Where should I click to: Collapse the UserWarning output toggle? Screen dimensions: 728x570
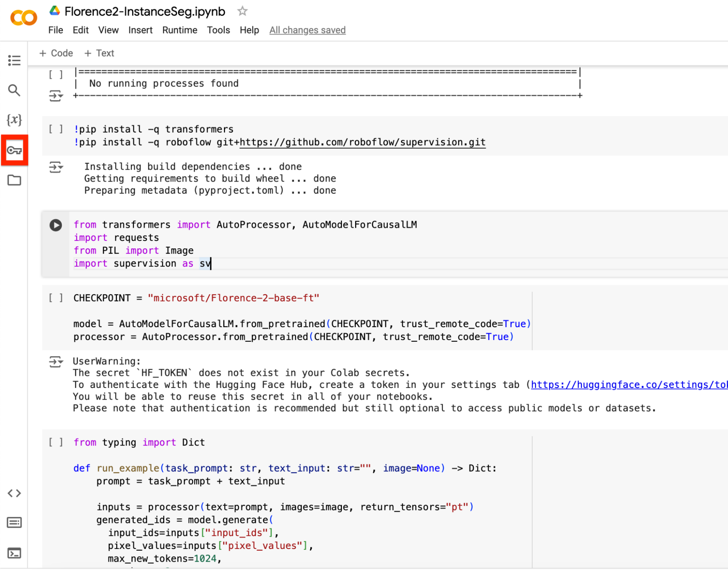[56, 362]
